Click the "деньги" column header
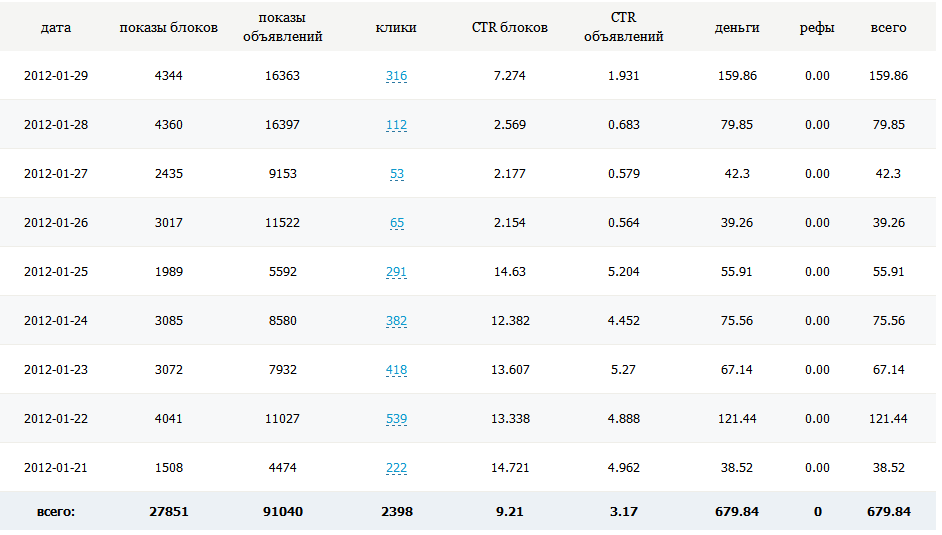 click(737, 28)
